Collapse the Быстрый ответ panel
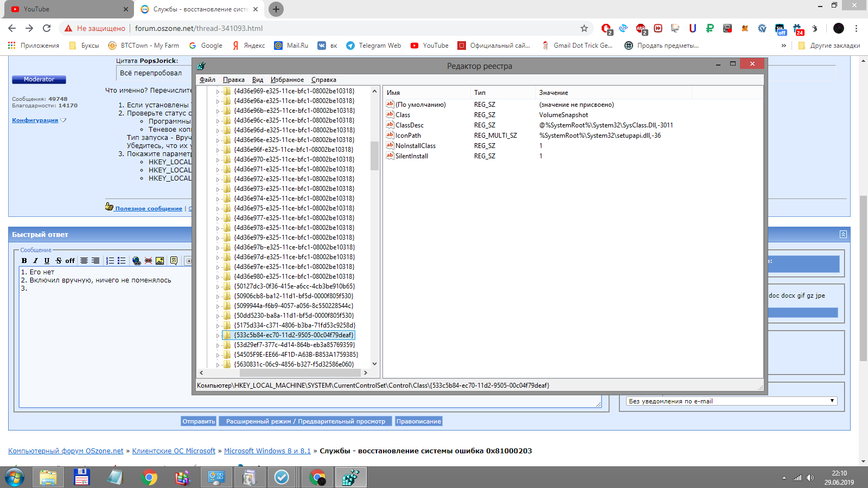868x488 pixels. pyautogui.click(x=843, y=234)
